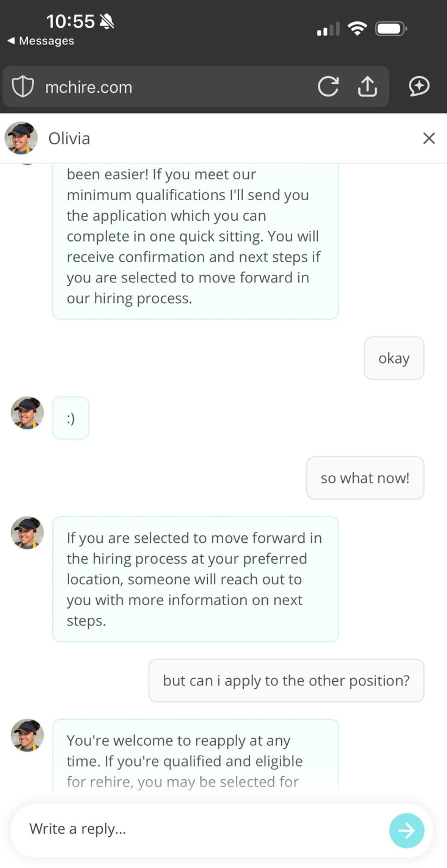Close the Olivia chat with the X
This screenshot has width=447, height=868.
point(429,138)
